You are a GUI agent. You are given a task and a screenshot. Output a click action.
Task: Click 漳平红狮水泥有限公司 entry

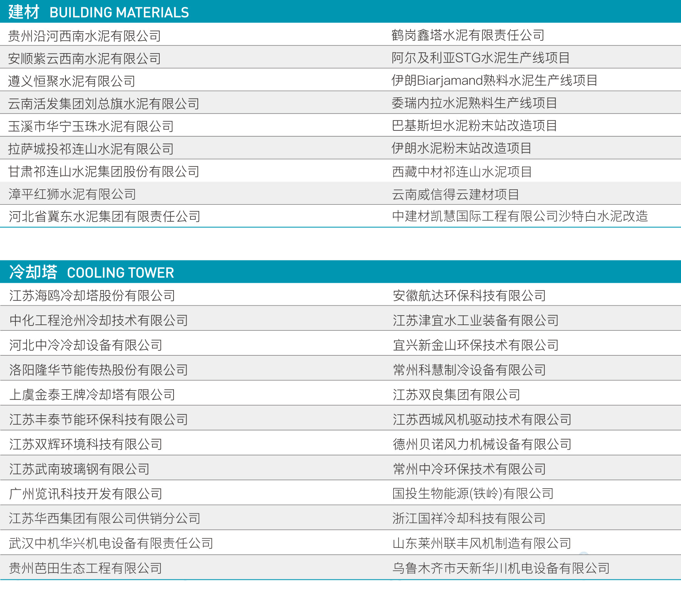point(72,194)
